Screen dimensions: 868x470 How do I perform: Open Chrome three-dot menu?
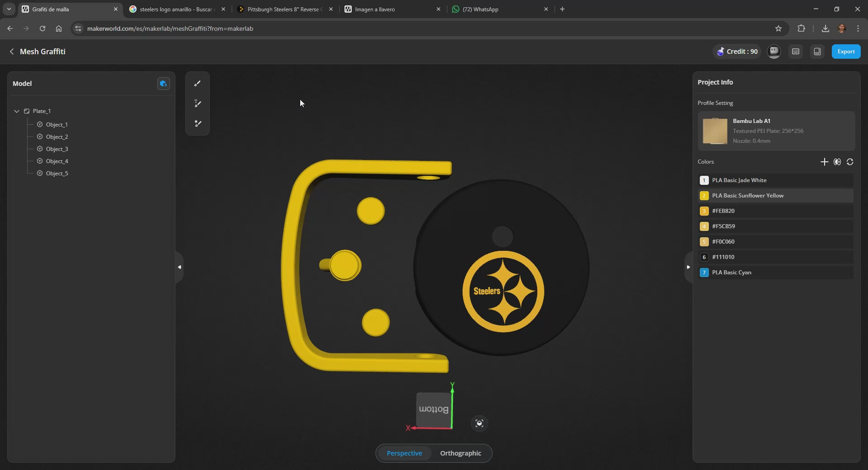tap(858, 28)
